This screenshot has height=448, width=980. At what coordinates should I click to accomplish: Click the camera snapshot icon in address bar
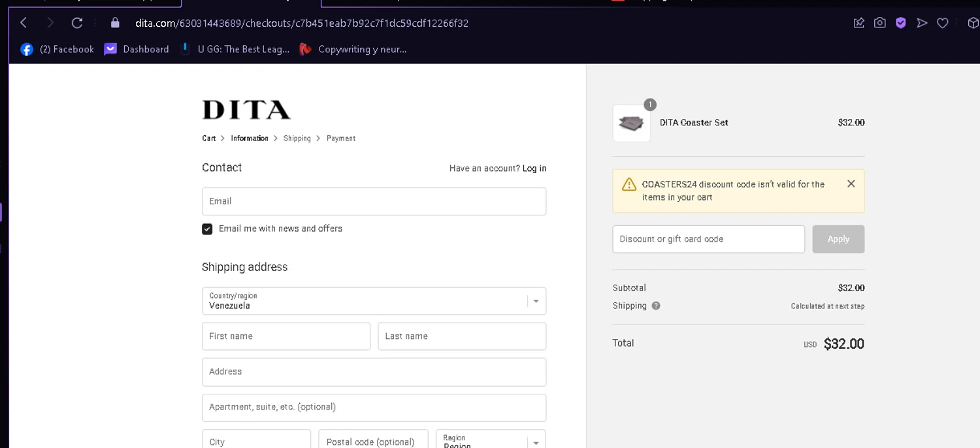point(880,23)
